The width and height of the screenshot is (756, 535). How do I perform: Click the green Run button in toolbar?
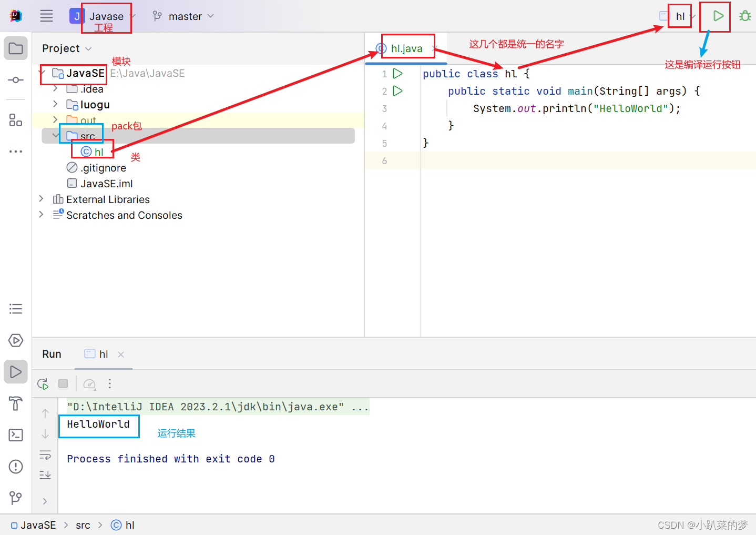point(718,16)
